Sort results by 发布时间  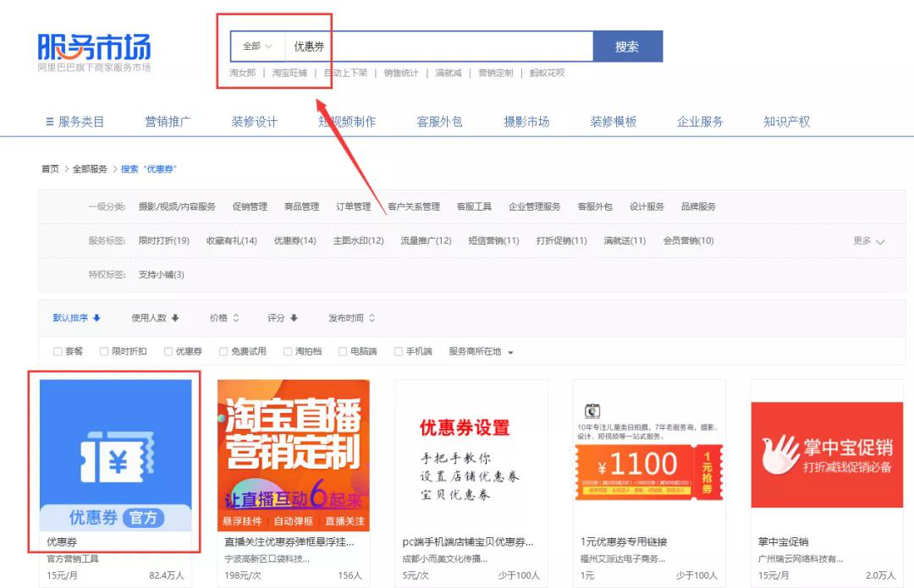(x=351, y=317)
